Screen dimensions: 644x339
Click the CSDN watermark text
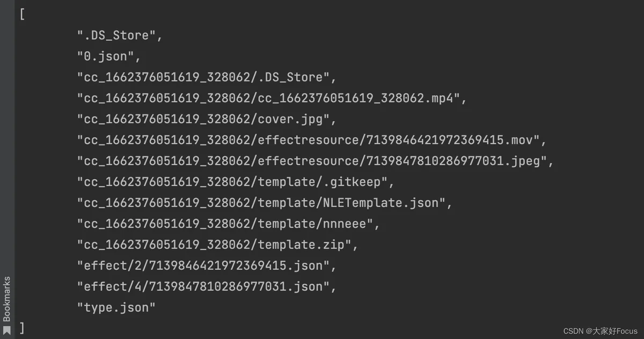click(x=601, y=331)
